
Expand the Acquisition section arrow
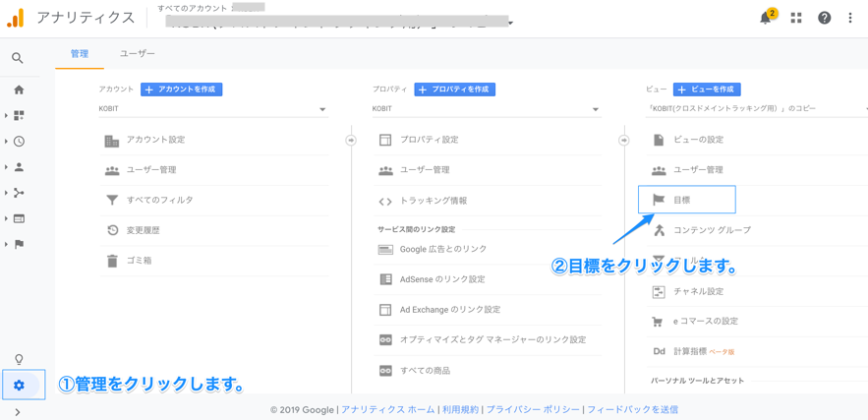(6, 193)
